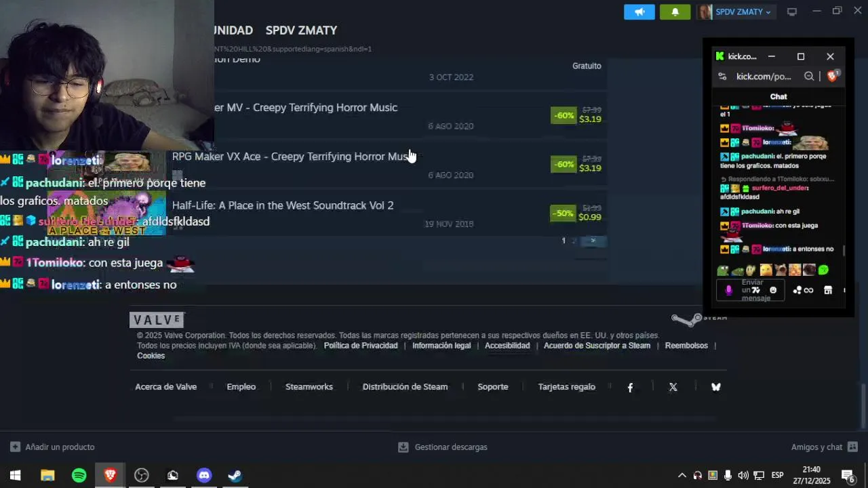
Task: Open the taskbar clock and calendar
Action: (x=811, y=475)
